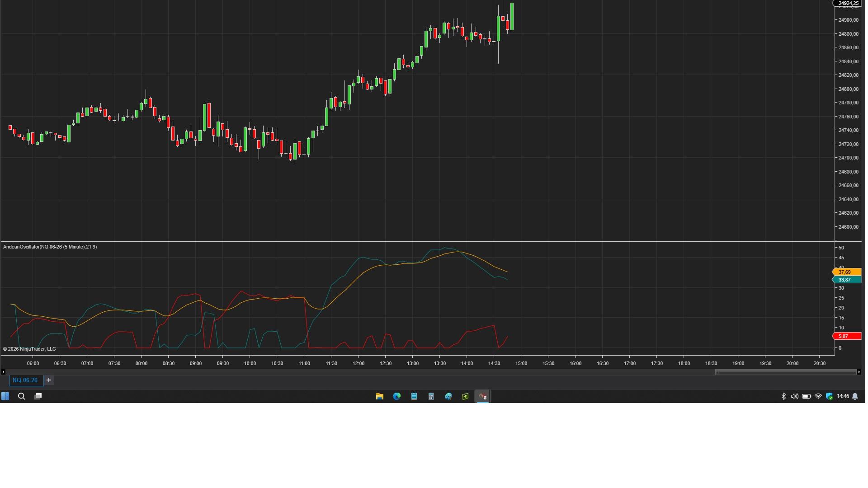The image size is (868, 488).
Task: Open Wi-Fi network settings in tray
Action: tap(818, 396)
